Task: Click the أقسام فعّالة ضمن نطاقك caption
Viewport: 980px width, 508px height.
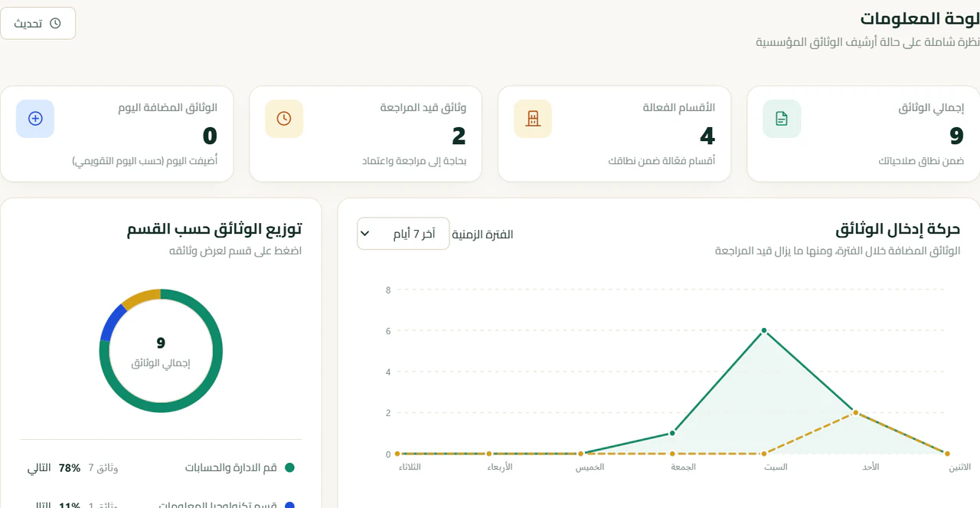Action: coord(662,161)
